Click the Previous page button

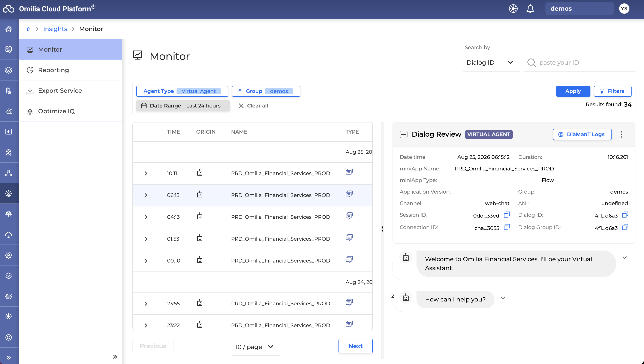[x=153, y=346]
